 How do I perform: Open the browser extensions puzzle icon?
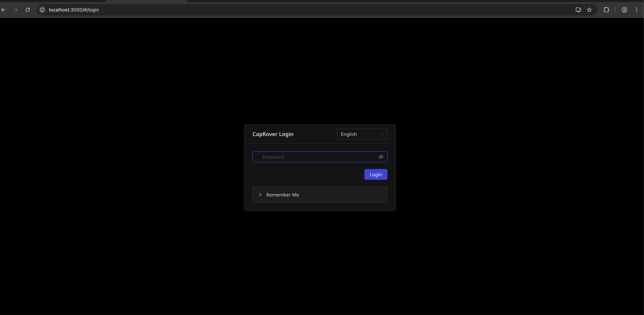(x=606, y=10)
